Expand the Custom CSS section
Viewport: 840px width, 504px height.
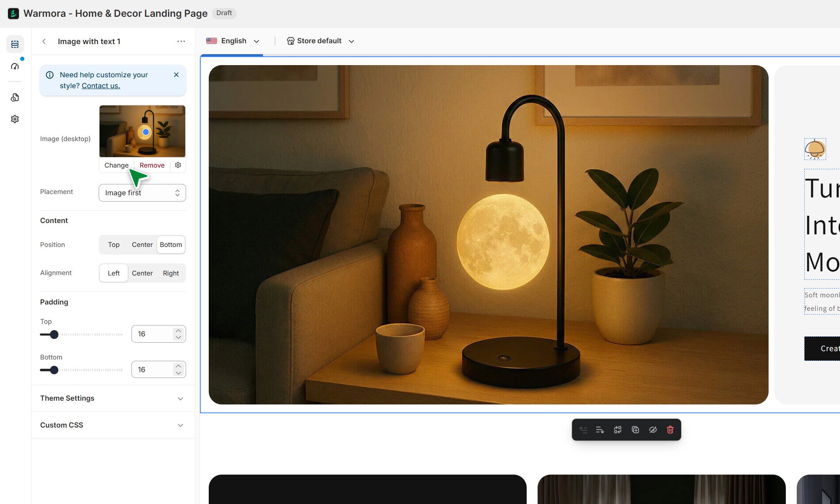click(113, 425)
